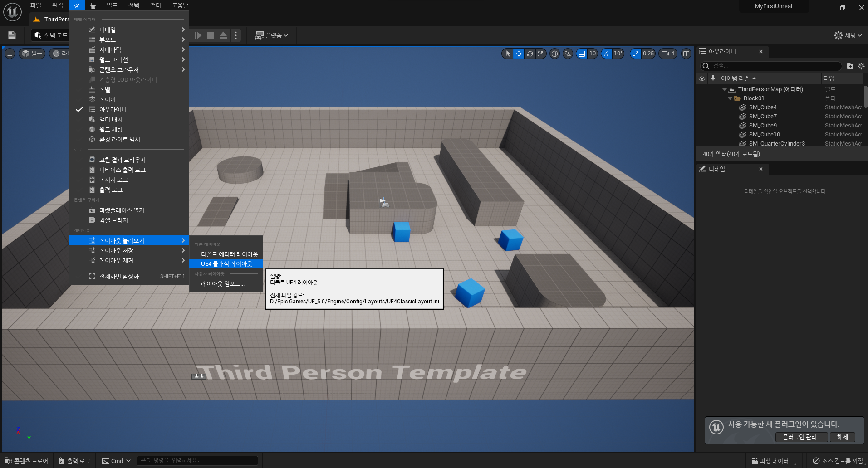Click the world coordinate system globe icon
Viewport: 868px width, 468px height.
pos(554,54)
